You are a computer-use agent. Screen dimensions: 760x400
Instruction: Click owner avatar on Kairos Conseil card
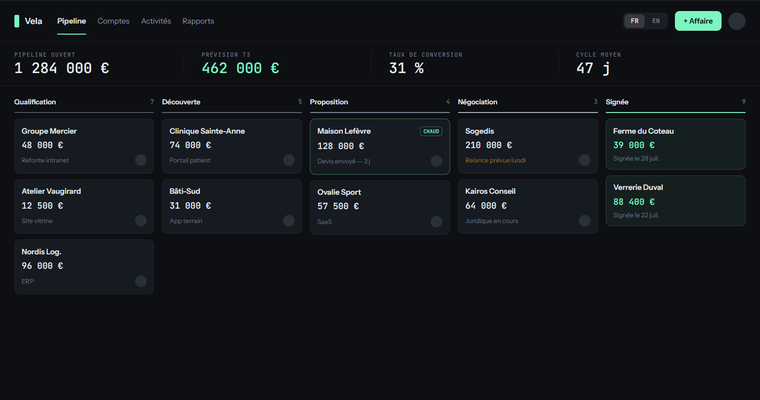coord(585,221)
